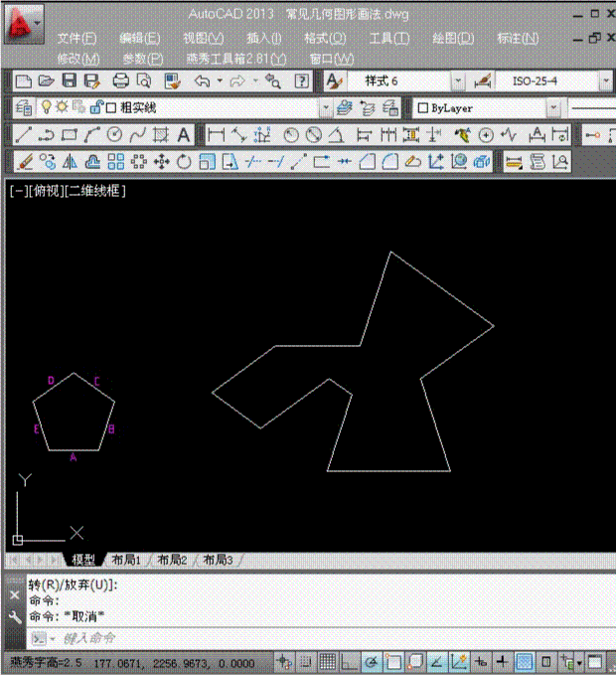Open the 绘图(D) menu
Screen dimensions: 616x676
[x=453, y=39]
